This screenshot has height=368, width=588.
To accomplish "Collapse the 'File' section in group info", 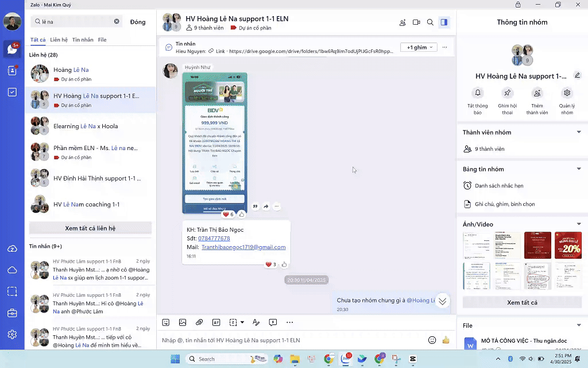I will pos(579,325).
